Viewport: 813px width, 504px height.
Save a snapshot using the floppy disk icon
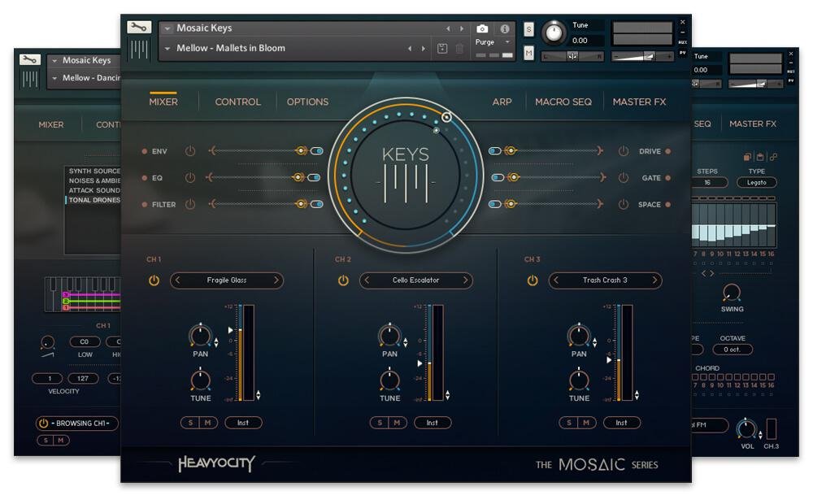coord(441,48)
